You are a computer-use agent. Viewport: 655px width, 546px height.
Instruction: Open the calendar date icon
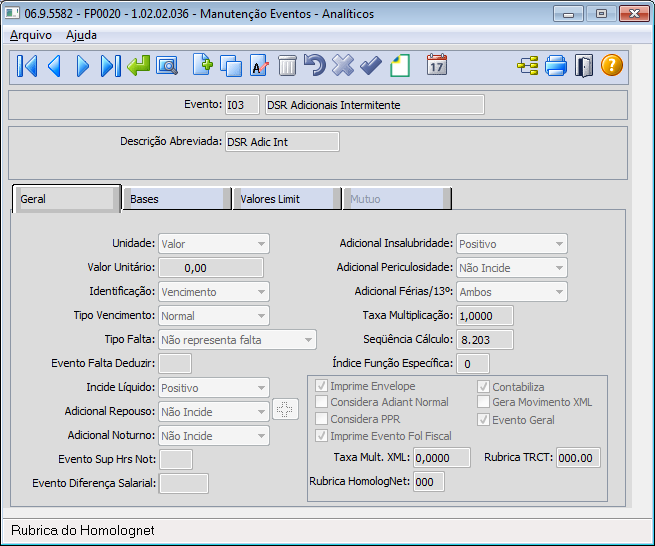tap(437, 67)
